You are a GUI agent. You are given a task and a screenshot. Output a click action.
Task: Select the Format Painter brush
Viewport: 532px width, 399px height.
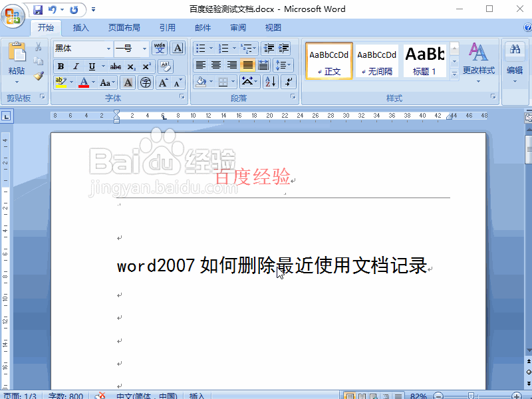click(39, 75)
